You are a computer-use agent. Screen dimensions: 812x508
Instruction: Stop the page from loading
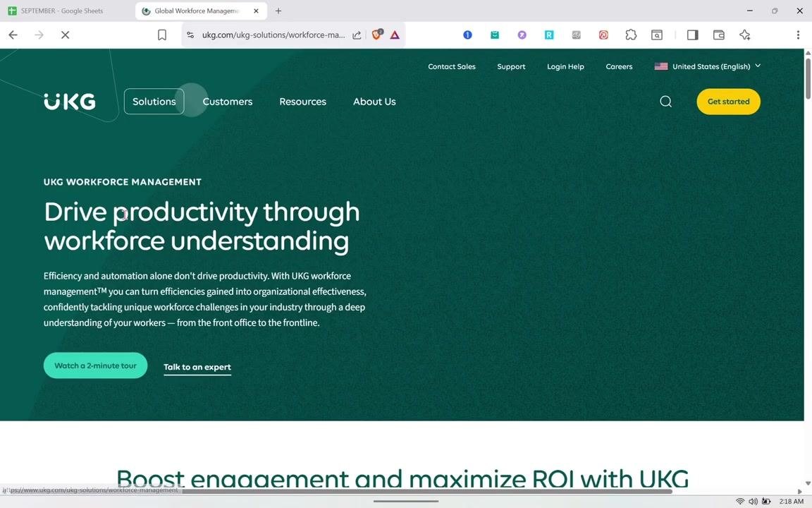point(66,35)
